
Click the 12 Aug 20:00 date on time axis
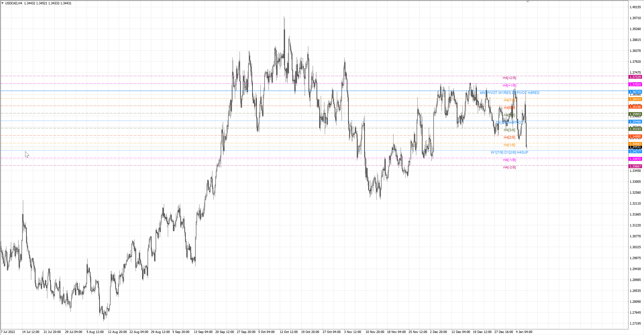(x=117, y=332)
